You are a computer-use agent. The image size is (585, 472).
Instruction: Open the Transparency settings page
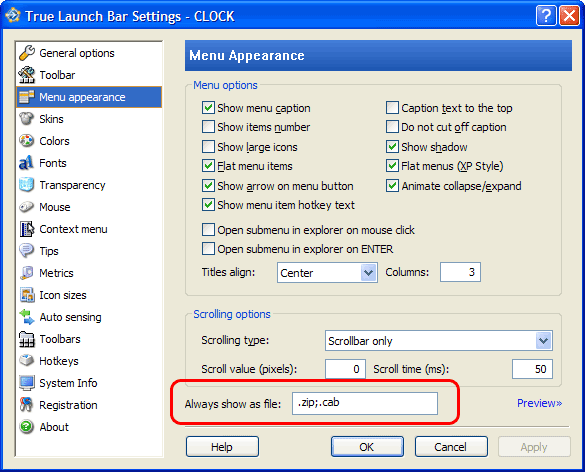89,185
